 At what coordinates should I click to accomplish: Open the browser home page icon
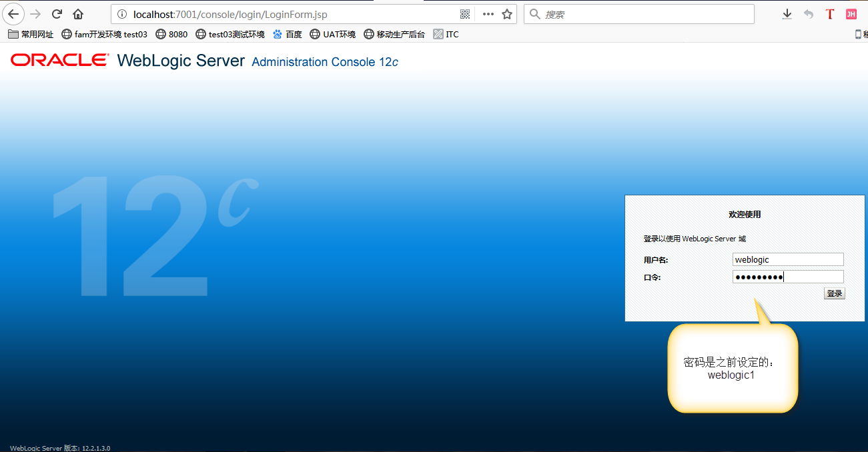click(79, 14)
